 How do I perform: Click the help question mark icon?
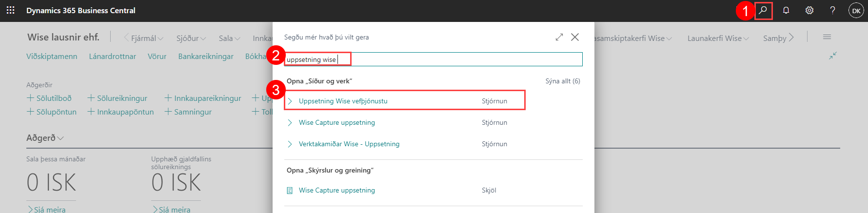(x=832, y=10)
